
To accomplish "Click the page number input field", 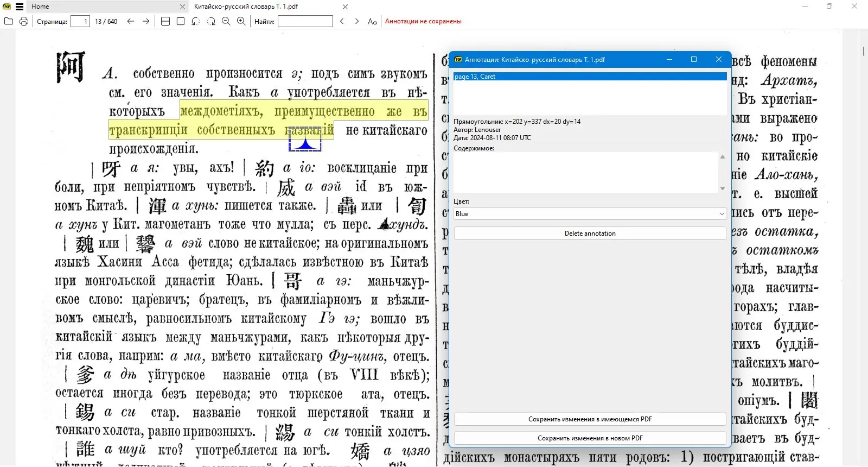I will [x=80, y=21].
